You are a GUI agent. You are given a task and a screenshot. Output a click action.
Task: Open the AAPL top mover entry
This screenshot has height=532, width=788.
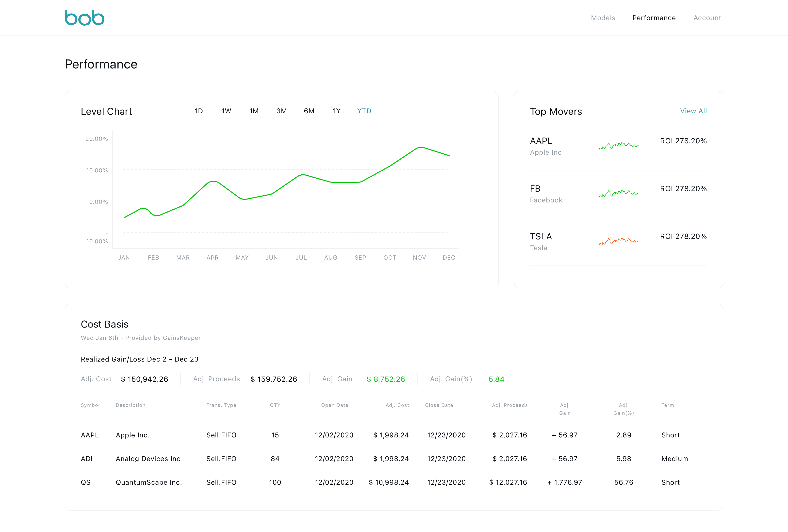(618, 146)
